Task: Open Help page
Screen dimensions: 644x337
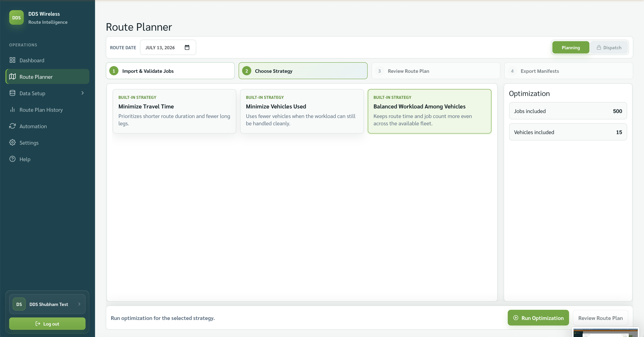Action: point(47,159)
